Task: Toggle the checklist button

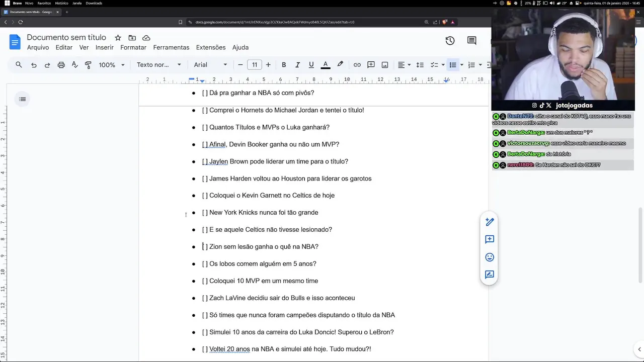Action: tap(434, 65)
